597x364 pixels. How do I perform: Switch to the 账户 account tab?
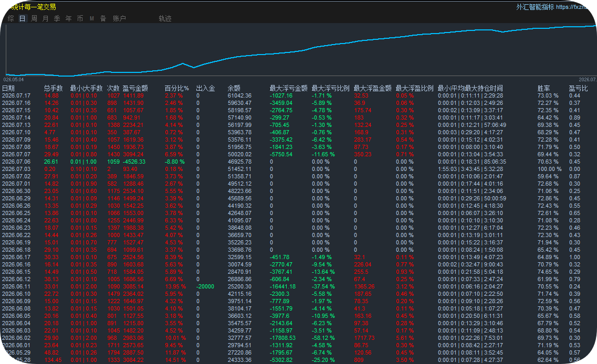pos(119,18)
